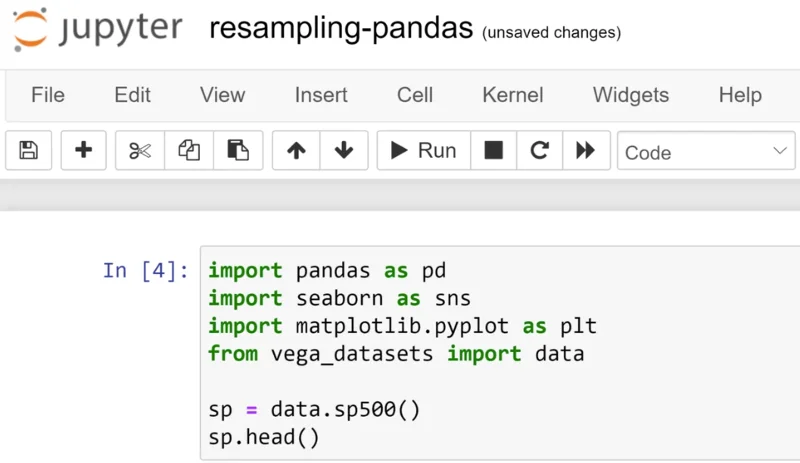Open the cell type dropdown showing Code

pyautogui.click(x=706, y=151)
